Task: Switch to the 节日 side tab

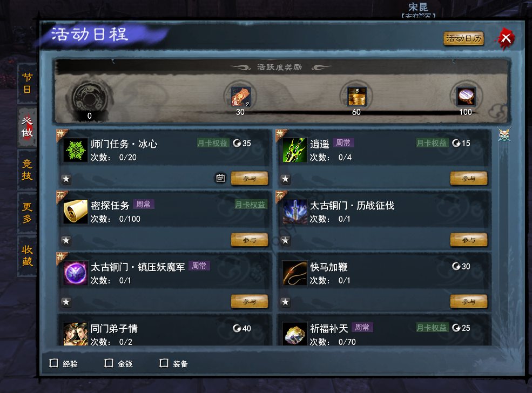Action: [27, 83]
